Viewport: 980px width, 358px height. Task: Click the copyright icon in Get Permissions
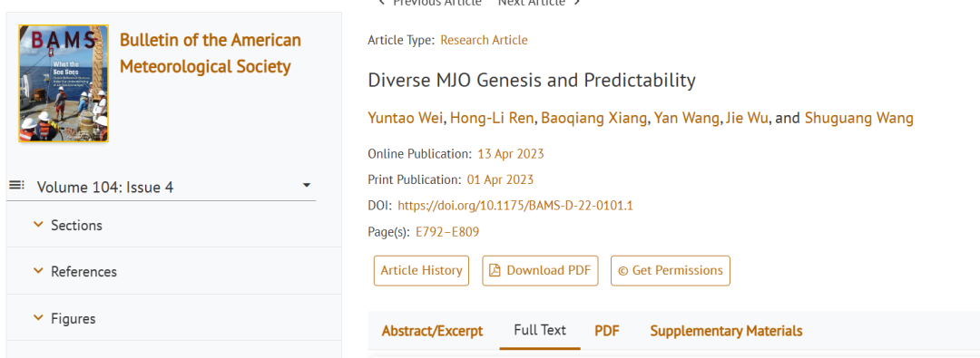pyautogui.click(x=622, y=270)
